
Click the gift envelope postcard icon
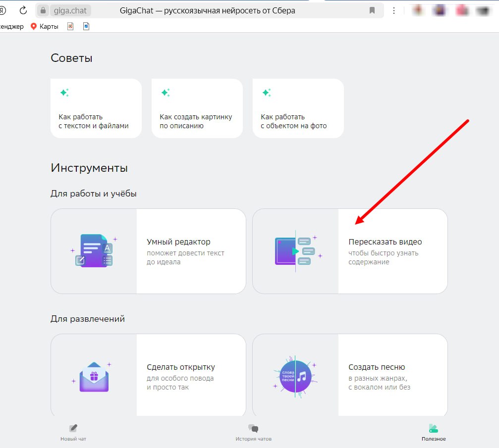pyautogui.click(x=94, y=377)
